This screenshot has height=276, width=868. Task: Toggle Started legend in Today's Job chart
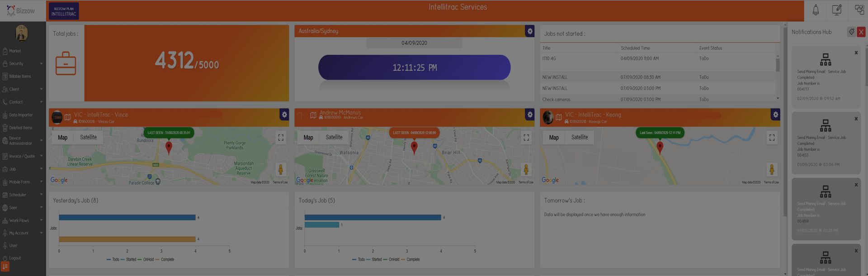[374, 260]
